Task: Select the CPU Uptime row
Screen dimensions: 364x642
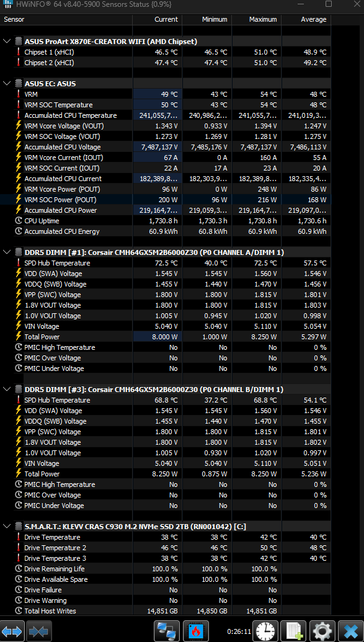Action: tap(166, 221)
